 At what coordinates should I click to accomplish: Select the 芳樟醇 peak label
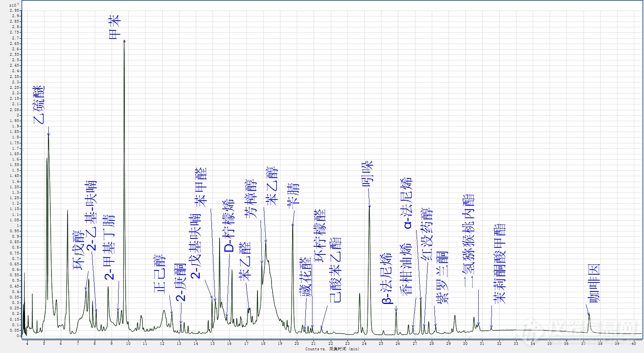click(x=251, y=199)
